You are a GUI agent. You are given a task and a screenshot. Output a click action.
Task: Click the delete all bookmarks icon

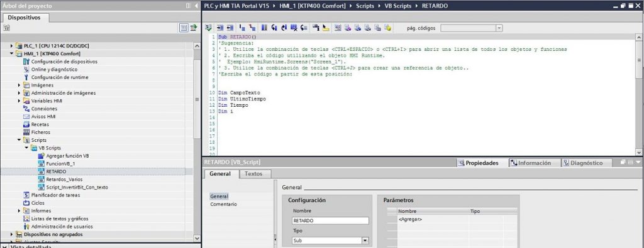click(x=294, y=28)
